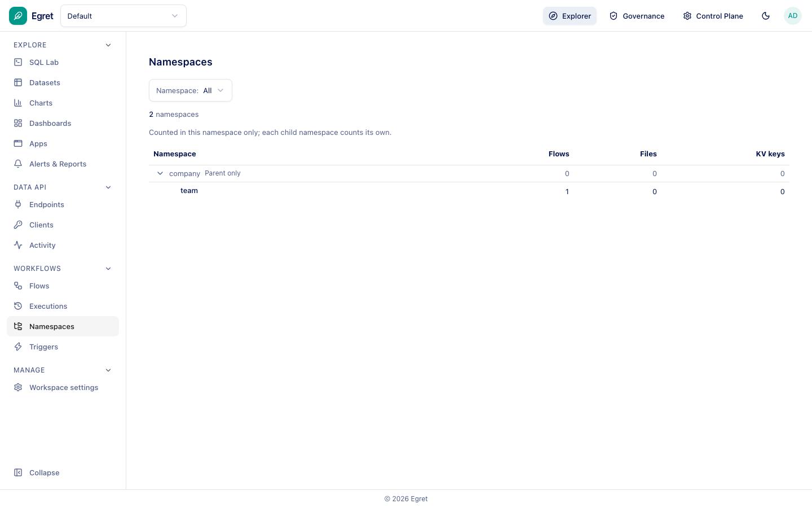Collapse the EXPLORE sidebar section
This screenshot has height=508, width=812.
click(x=108, y=45)
